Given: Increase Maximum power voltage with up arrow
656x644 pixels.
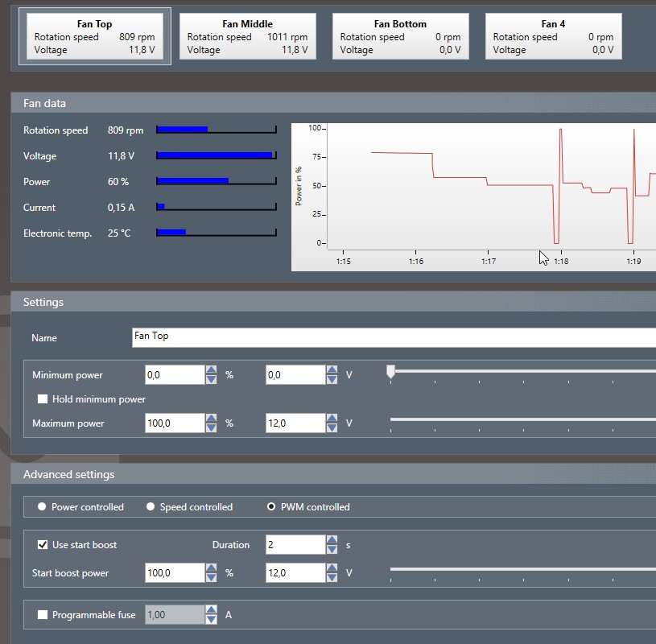Looking at the screenshot, I should coord(332,418).
